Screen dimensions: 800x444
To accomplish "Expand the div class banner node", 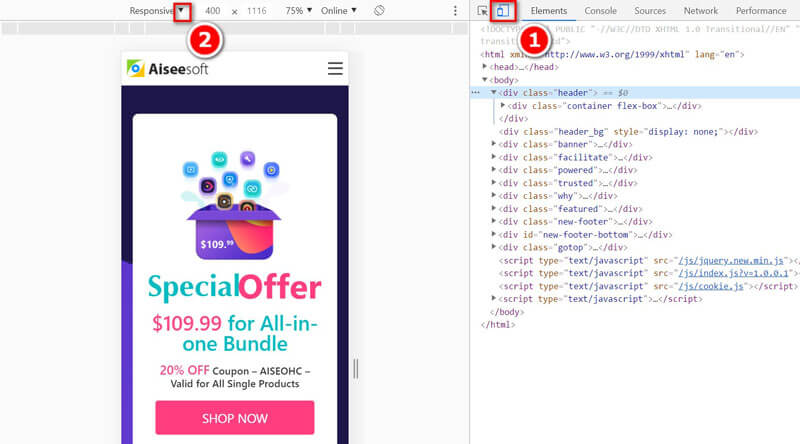I will [x=494, y=144].
